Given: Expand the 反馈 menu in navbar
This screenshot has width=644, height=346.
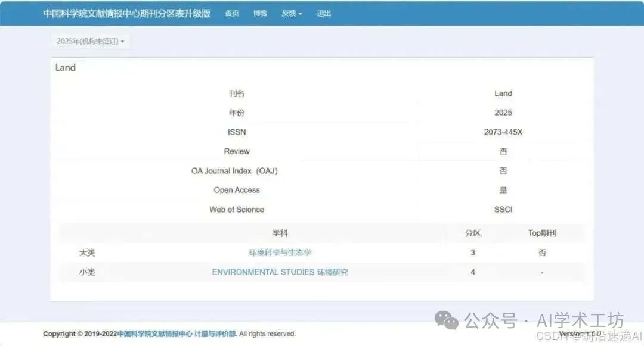Looking at the screenshot, I should (x=292, y=14).
